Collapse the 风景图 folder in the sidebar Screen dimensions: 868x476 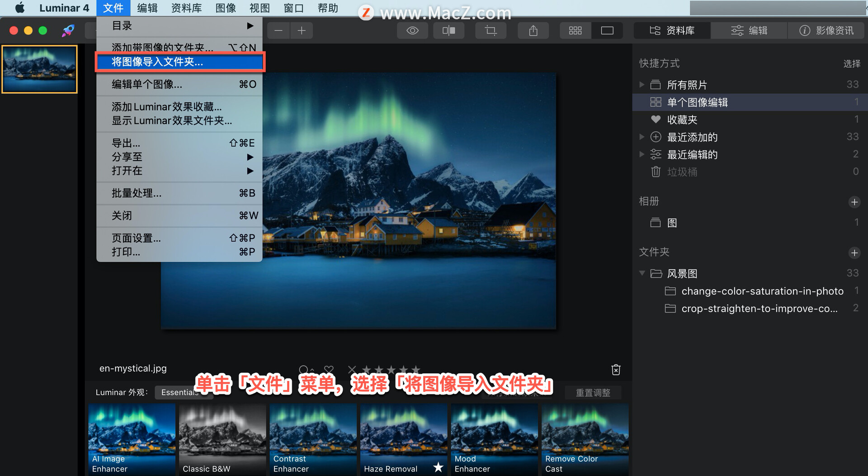point(642,273)
